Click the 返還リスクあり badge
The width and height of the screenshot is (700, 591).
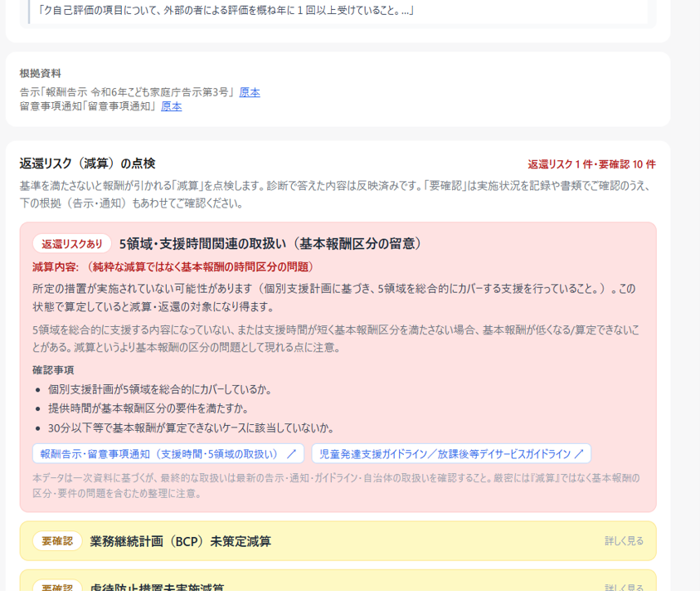tap(72, 244)
